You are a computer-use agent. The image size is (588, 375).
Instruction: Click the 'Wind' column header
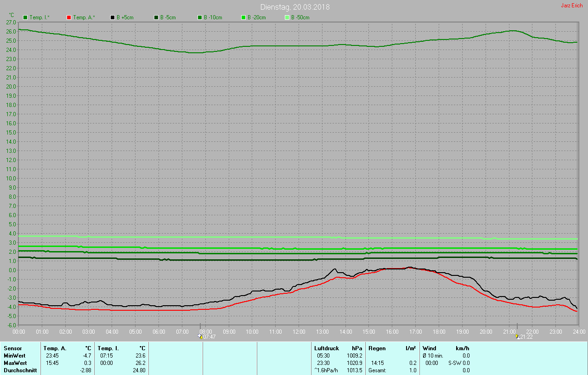(x=430, y=348)
